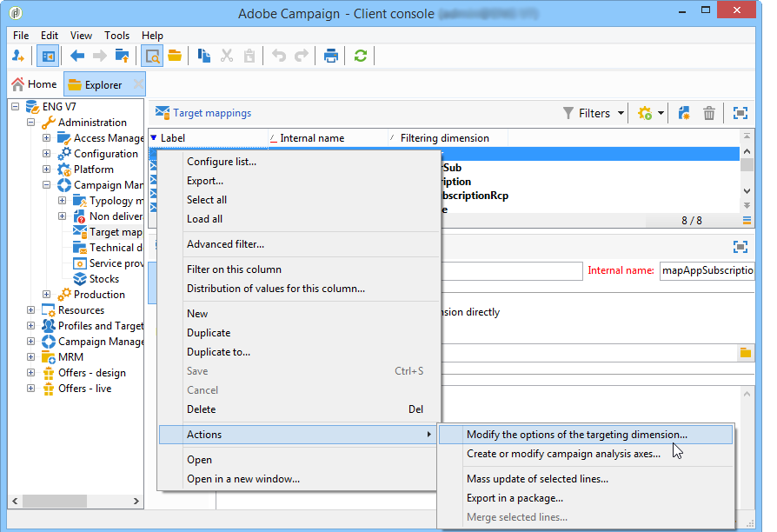This screenshot has height=532, width=777.
Task: Expand the Production tree node
Action: point(47,295)
